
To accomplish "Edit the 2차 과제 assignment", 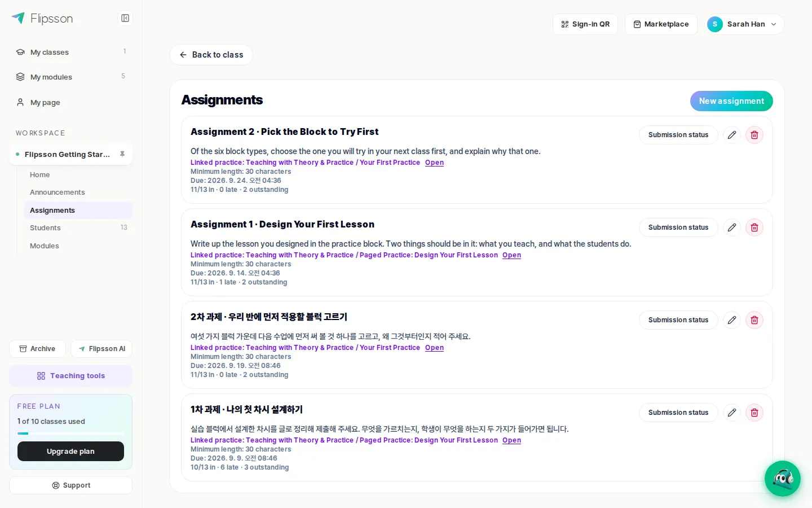I will (x=732, y=320).
